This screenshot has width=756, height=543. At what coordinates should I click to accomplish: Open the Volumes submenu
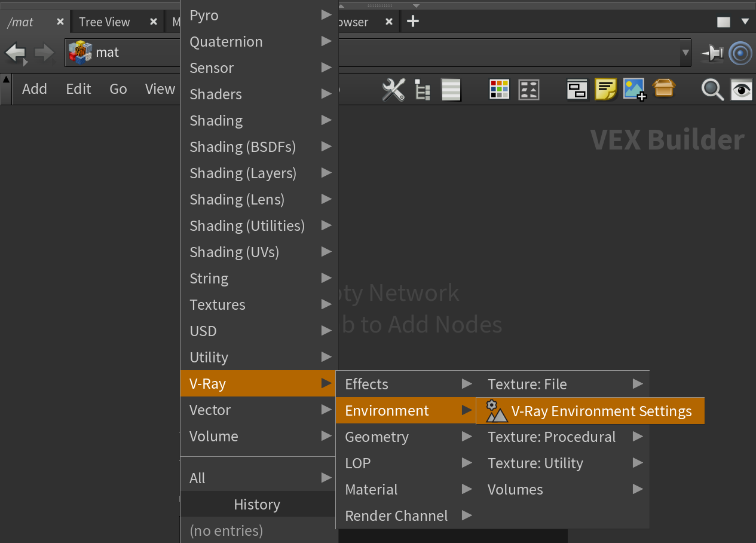pos(563,489)
